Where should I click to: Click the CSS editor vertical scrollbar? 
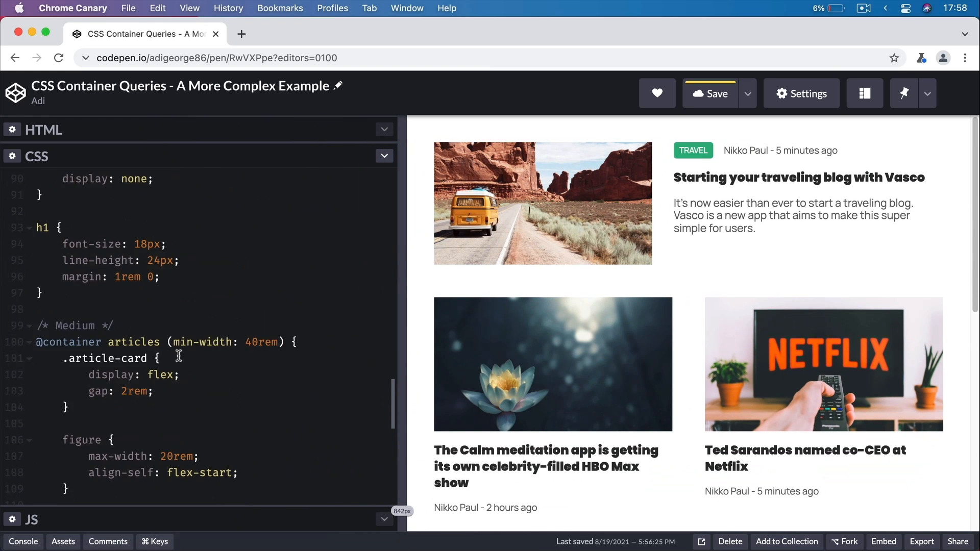pyautogui.click(x=393, y=404)
